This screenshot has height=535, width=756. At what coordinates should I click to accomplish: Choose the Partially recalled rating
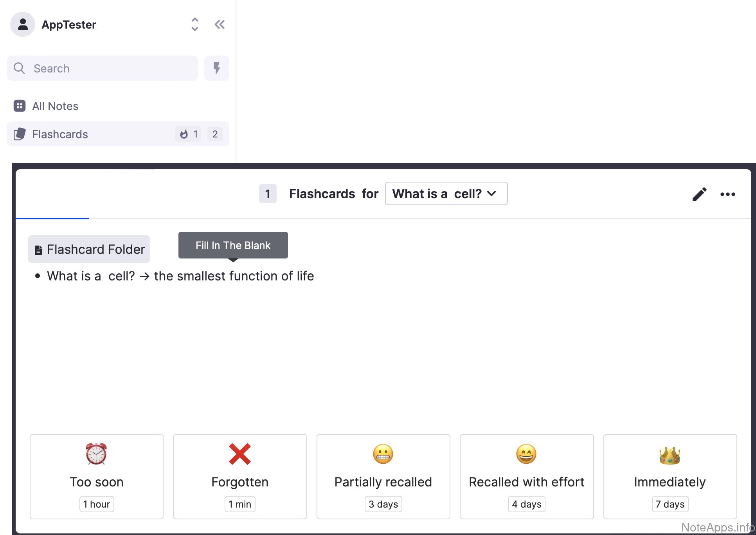tap(383, 476)
